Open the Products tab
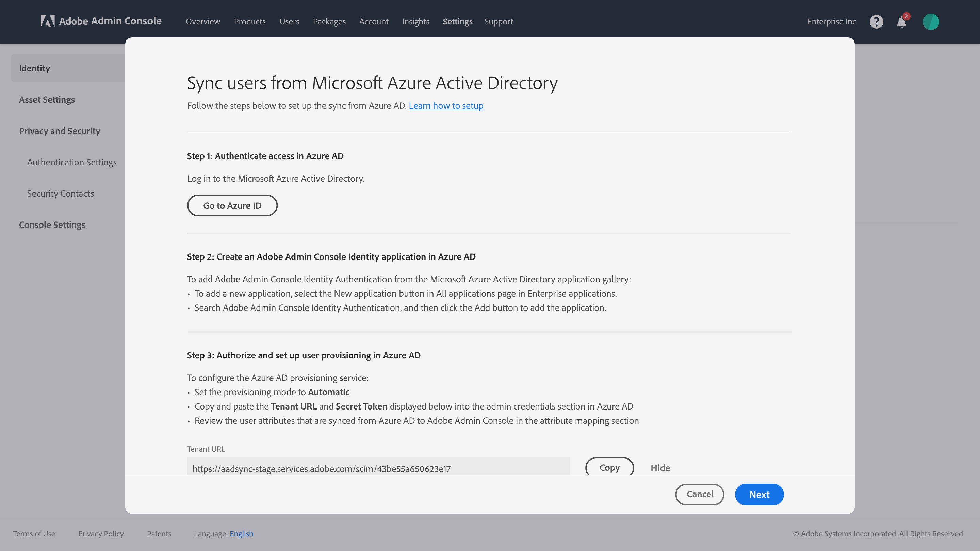The width and height of the screenshot is (980, 551). point(249,22)
